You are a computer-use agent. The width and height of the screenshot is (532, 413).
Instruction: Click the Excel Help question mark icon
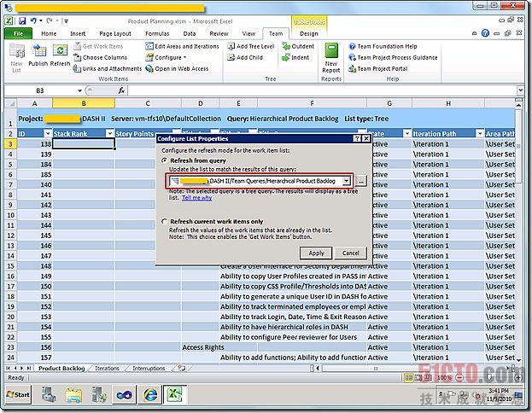point(486,33)
